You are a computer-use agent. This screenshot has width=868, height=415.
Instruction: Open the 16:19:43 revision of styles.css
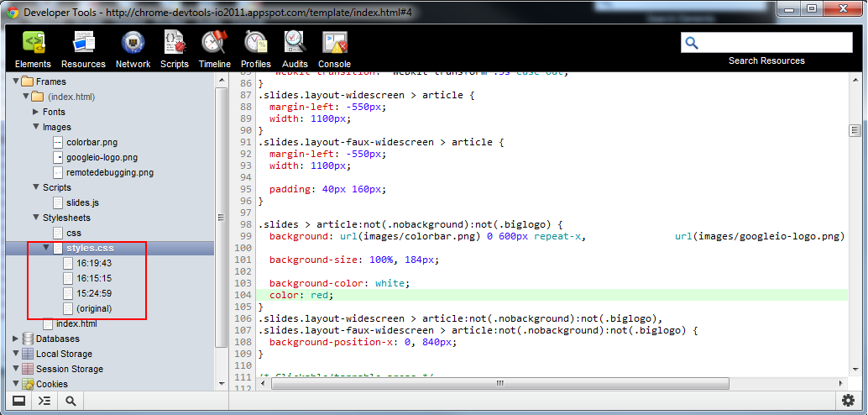87,263
